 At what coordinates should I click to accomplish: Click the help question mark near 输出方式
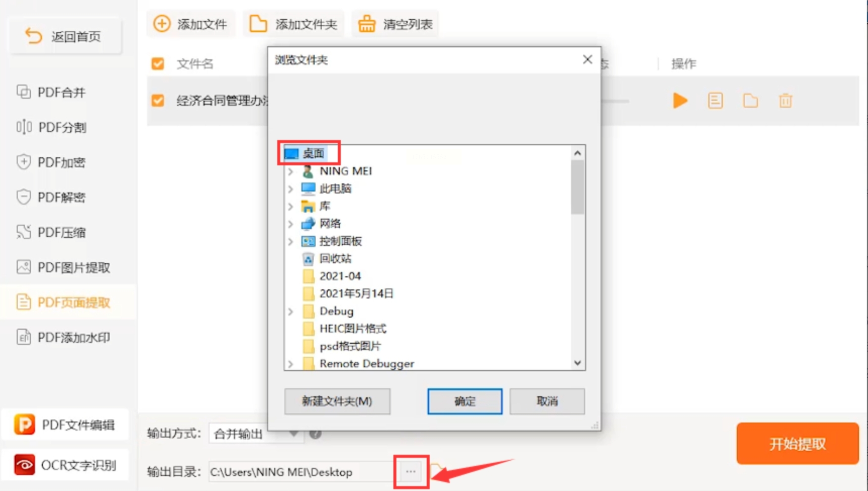316,434
